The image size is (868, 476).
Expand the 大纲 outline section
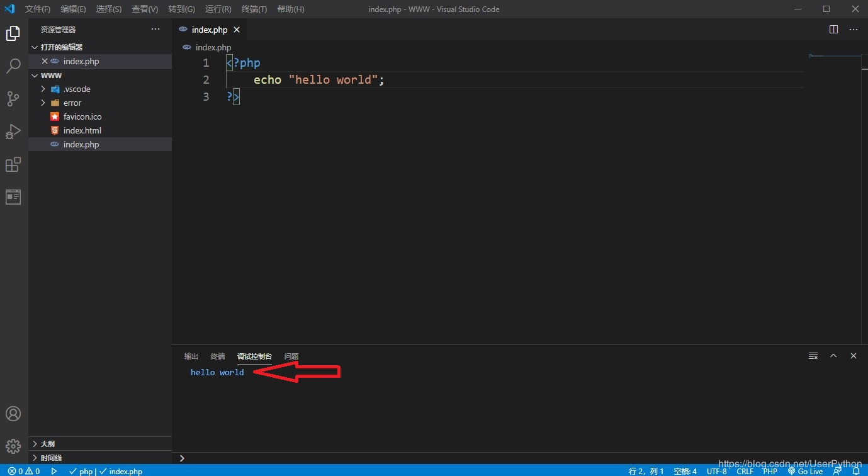click(47, 444)
